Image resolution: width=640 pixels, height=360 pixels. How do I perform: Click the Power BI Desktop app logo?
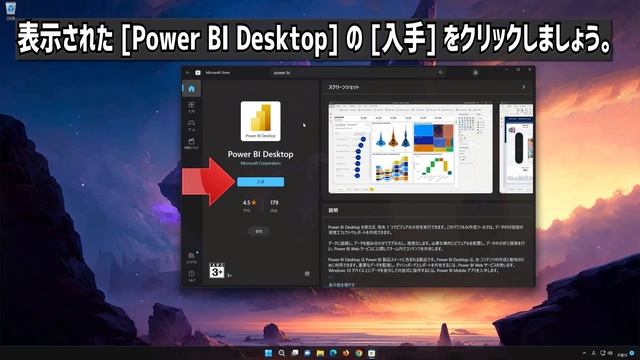(x=260, y=121)
